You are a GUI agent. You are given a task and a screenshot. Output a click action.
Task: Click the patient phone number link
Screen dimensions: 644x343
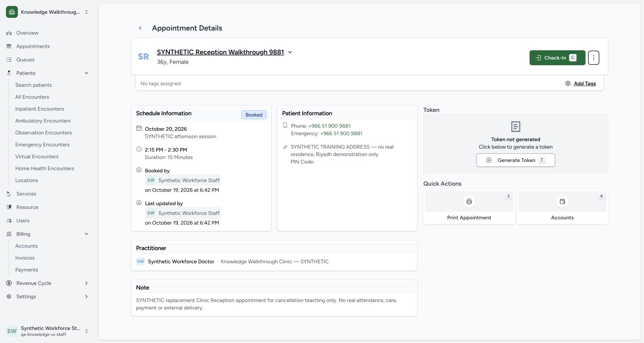pyautogui.click(x=329, y=126)
